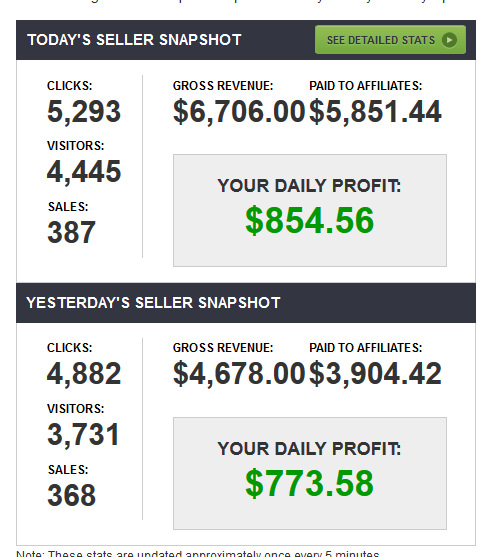Click the See Detailed Stats button
Image resolution: width=487 pixels, height=557 pixels.
click(x=390, y=40)
